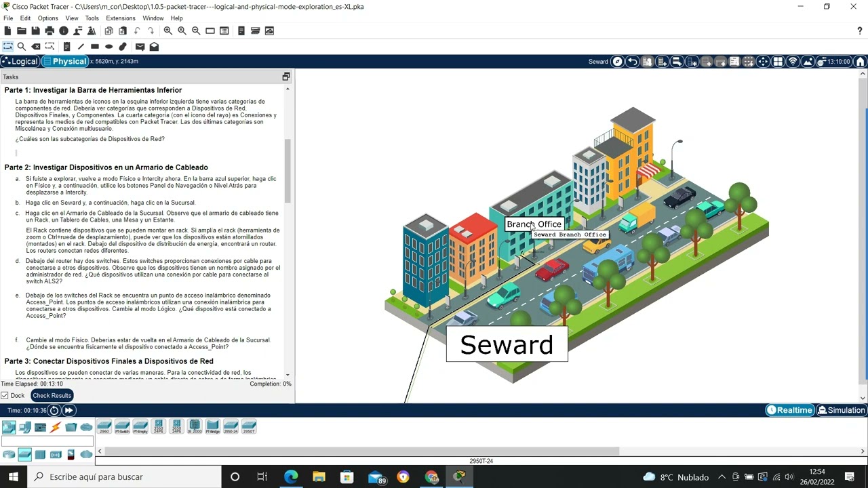This screenshot has width=868, height=488.
Task: Open Google Chrome from the taskbar
Action: 432,477
